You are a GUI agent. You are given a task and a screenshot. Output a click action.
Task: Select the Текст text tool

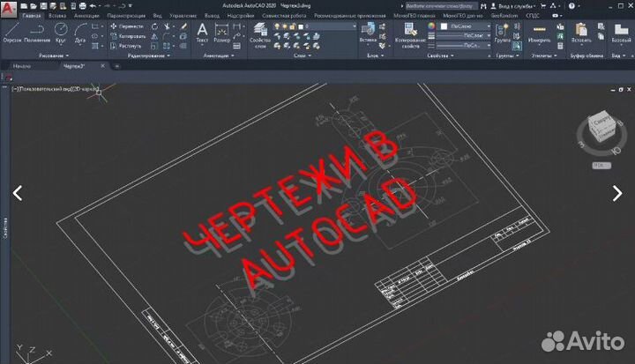[202, 33]
